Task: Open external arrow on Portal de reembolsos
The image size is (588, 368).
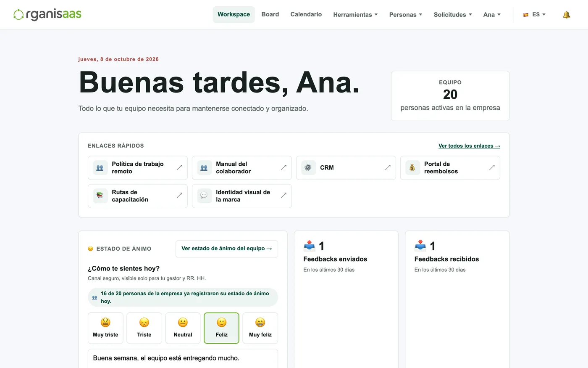Action: (492, 167)
